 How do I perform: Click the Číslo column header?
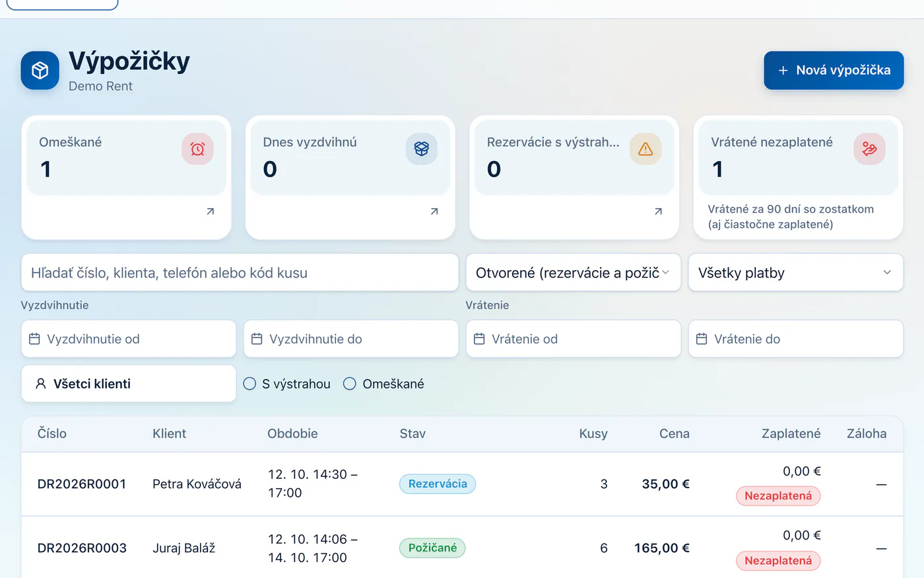tap(52, 433)
